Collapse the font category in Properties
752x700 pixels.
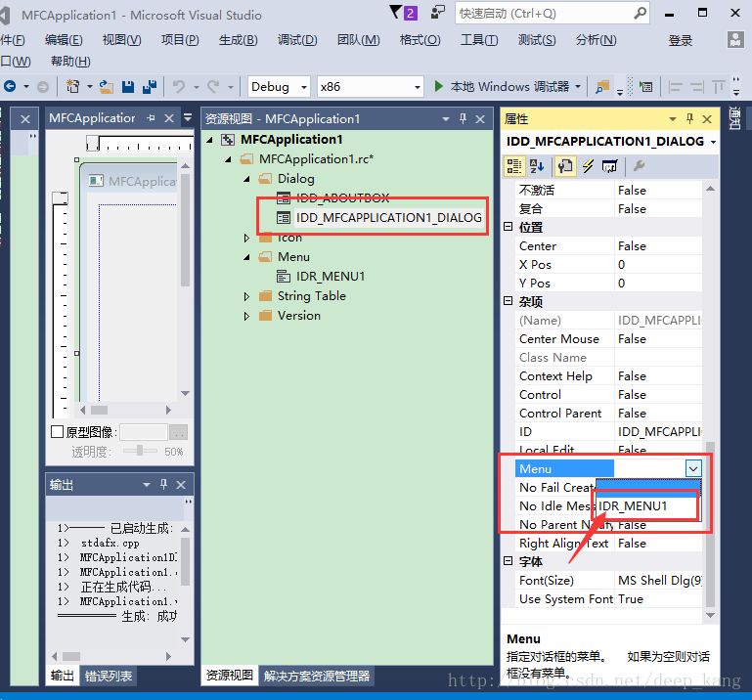click(509, 561)
